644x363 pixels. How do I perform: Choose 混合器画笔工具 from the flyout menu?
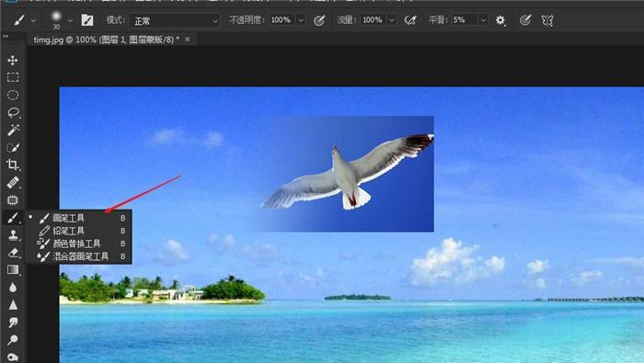point(81,256)
